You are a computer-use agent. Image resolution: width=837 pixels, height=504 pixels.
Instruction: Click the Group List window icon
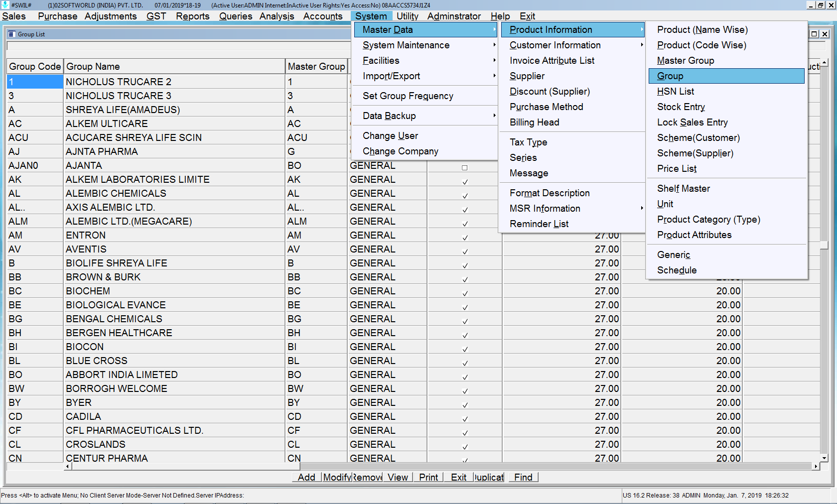[x=11, y=34]
